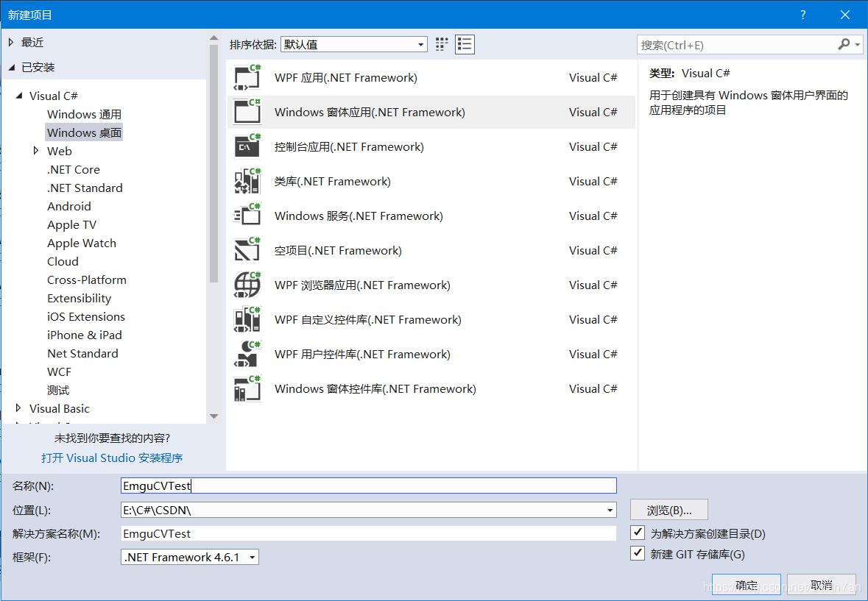Select Windows 服务(.NET Framework) template name
Viewport: 868px width, 601px height.
pyautogui.click(x=359, y=216)
